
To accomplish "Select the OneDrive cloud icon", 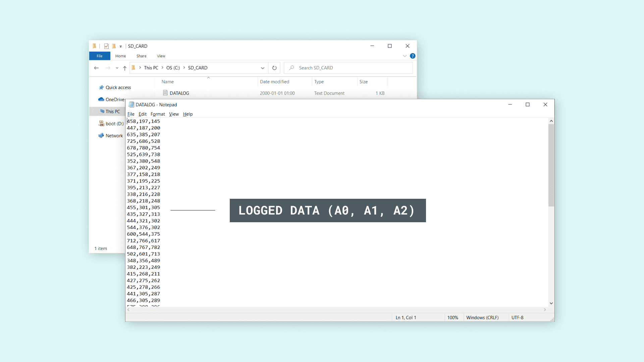I will tap(101, 100).
